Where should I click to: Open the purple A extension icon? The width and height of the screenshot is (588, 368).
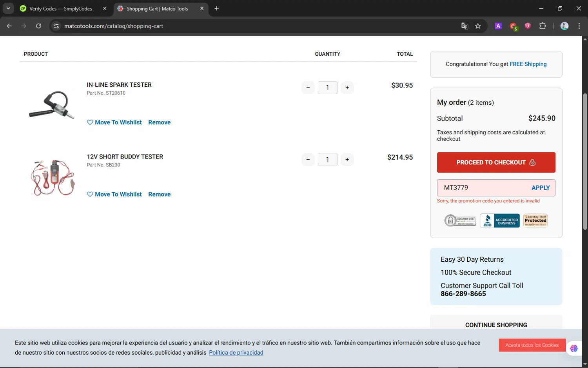coord(498,26)
